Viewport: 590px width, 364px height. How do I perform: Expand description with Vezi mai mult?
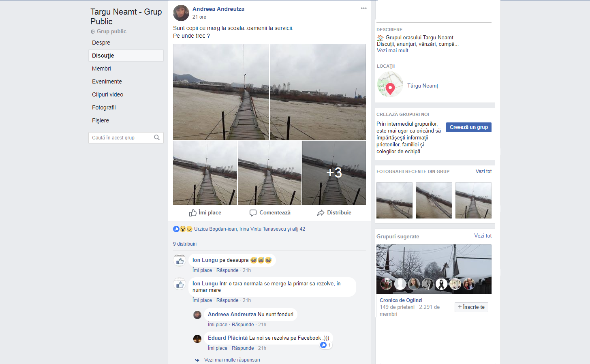(392, 51)
